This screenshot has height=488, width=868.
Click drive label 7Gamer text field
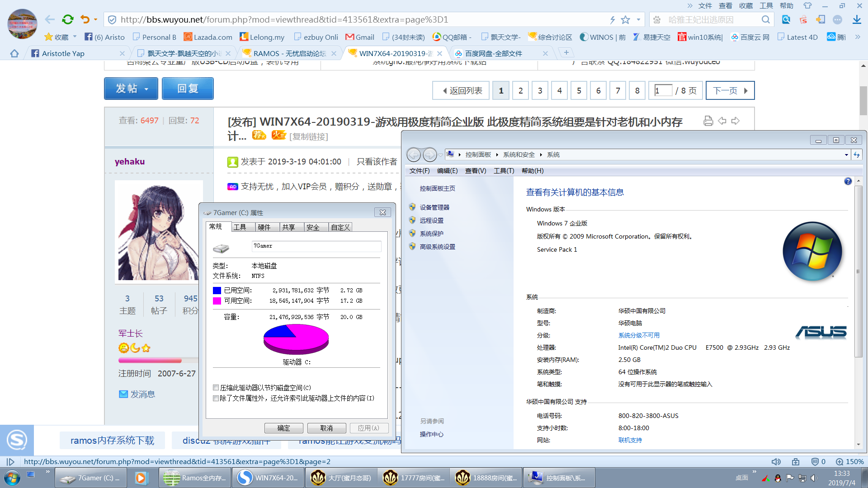click(x=316, y=246)
